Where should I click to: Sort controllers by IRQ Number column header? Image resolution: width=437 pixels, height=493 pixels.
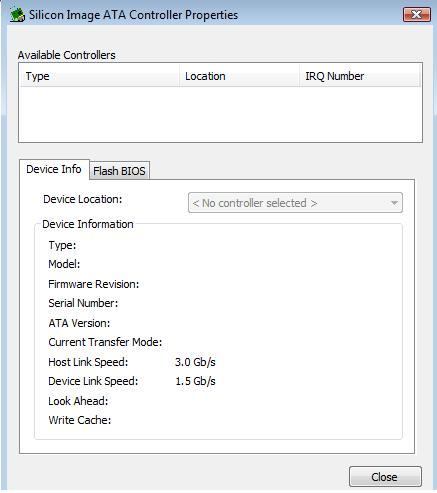pos(360,76)
